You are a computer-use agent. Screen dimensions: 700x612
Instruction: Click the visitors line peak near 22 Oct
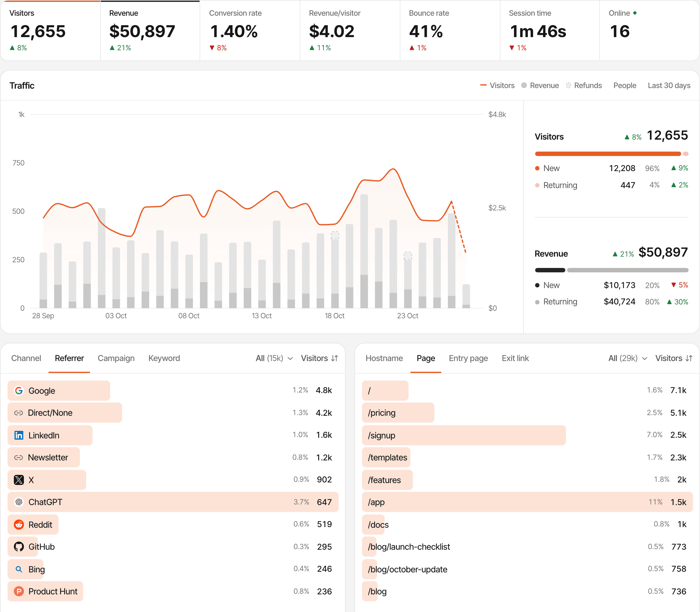point(393,169)
